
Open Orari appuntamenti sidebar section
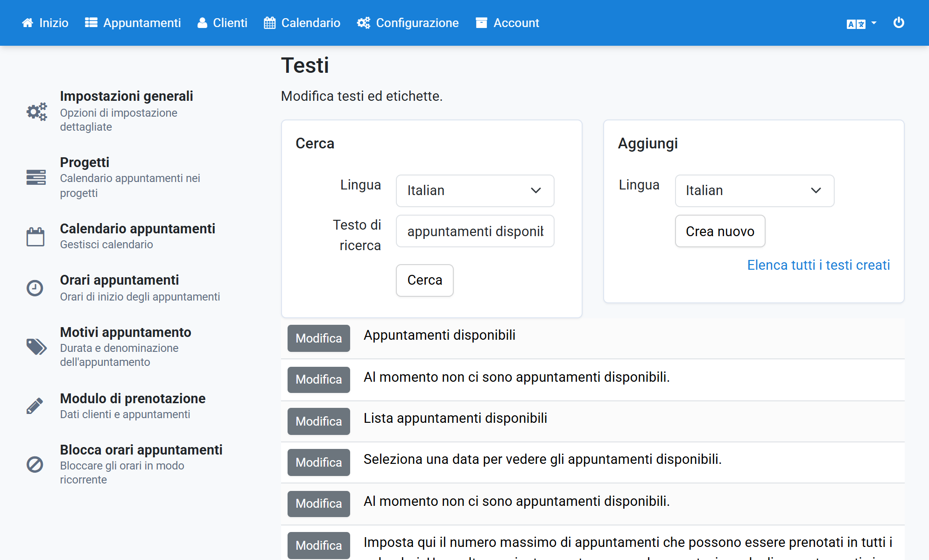pyautogui.click(x=120, y=280)
